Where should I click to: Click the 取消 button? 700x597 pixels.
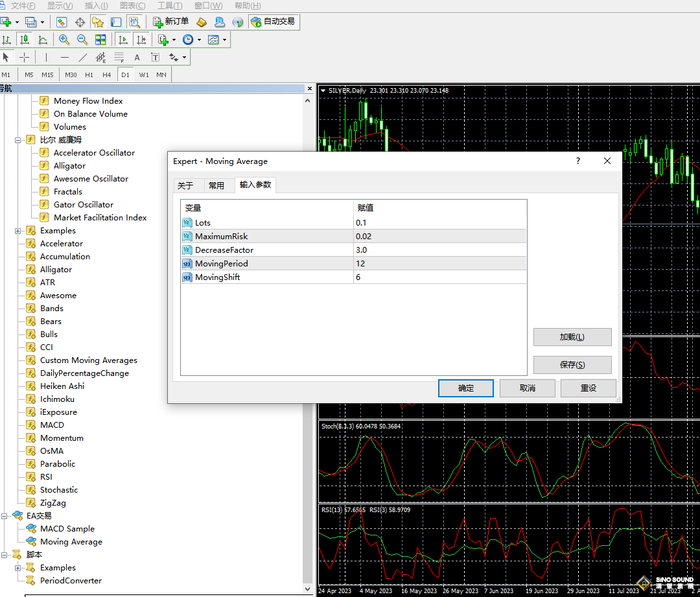coord(527,388)
